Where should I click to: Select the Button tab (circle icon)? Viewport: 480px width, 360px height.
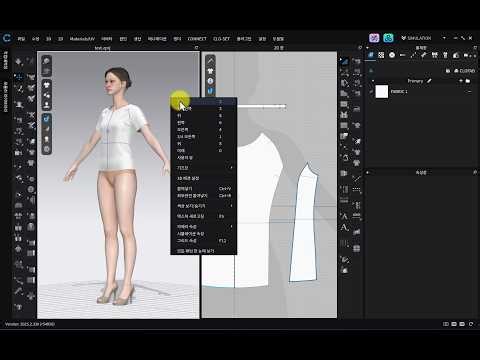tap(392, 55)
